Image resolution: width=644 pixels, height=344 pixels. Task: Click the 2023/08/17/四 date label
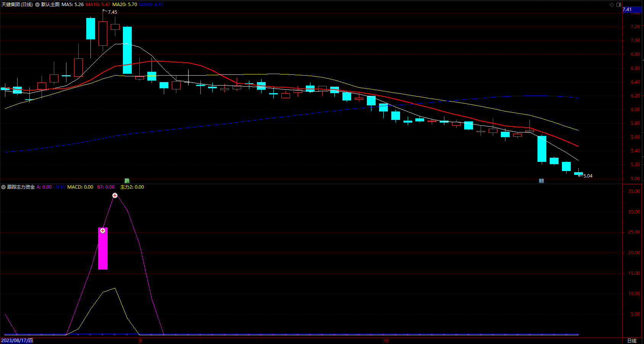click(x=17, y=341)
